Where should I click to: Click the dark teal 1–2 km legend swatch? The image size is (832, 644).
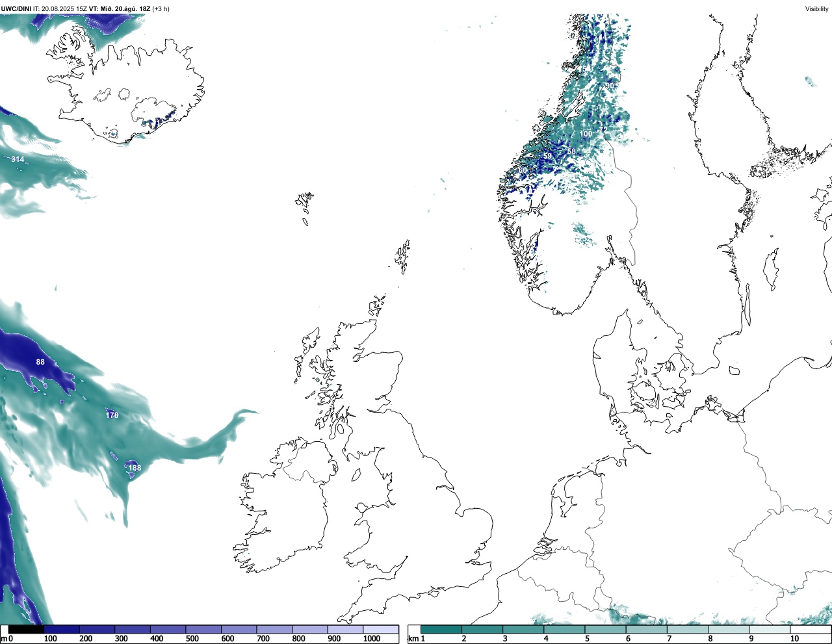(441, 629)
